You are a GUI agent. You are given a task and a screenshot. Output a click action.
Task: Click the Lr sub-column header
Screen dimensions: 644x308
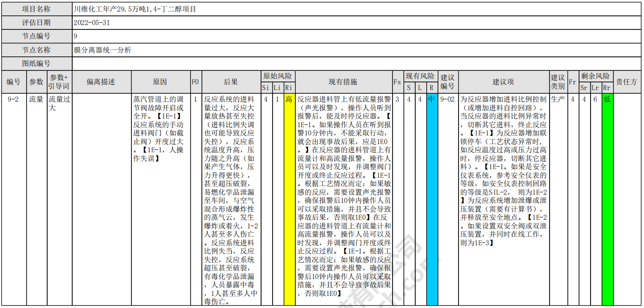[x=595, y=88]
